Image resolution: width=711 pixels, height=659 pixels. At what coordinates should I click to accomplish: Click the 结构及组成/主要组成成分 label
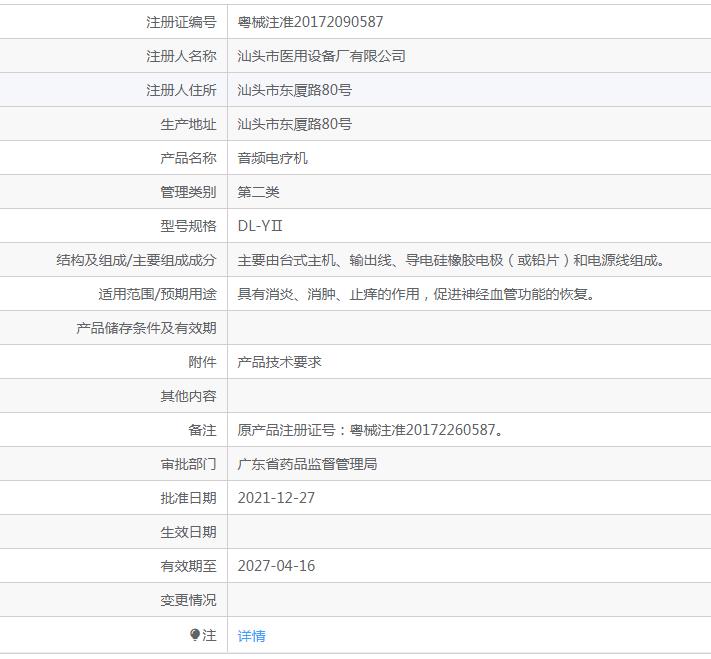click(x=136, y=260)
